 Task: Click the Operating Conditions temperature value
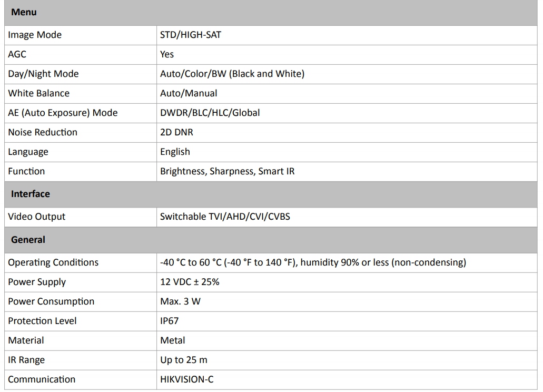tap(313, 262)
